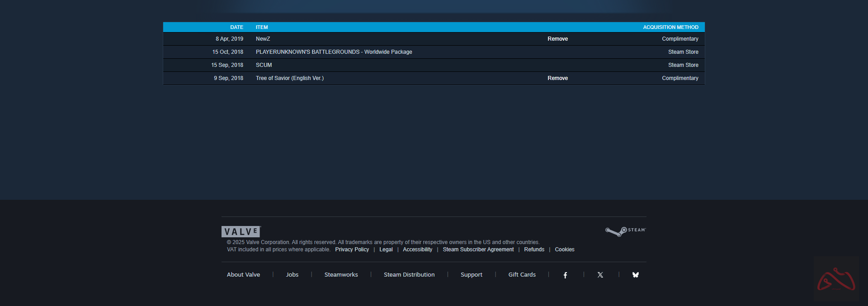Open the Gift Cards footer link

[x=522, y=275]
